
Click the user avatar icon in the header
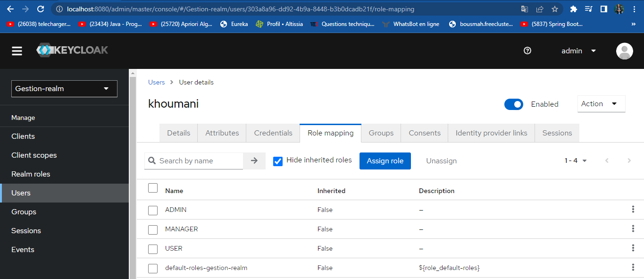[x=624, y=51]
